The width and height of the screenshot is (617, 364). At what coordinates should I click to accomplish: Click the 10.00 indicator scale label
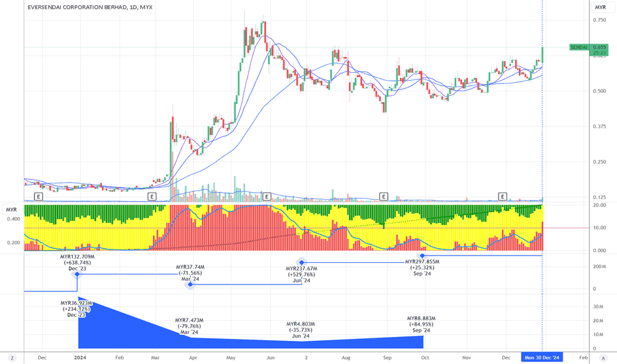[x=599, y=228]
